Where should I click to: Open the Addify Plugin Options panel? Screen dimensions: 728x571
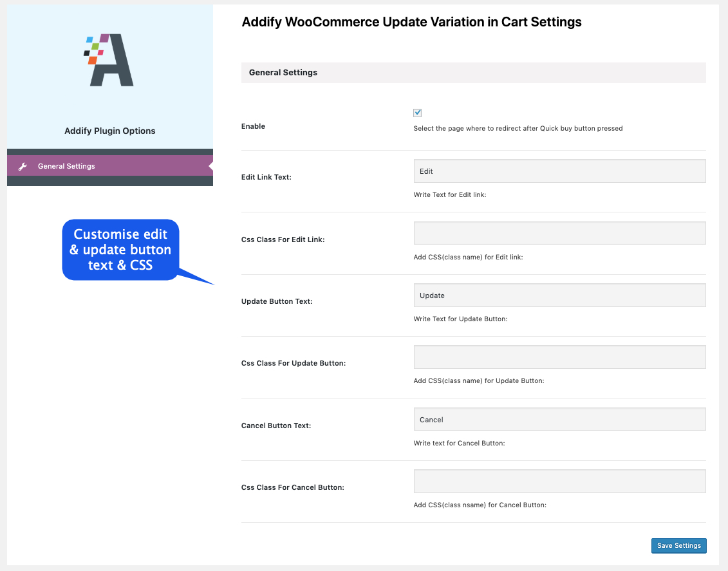[109, 131]
